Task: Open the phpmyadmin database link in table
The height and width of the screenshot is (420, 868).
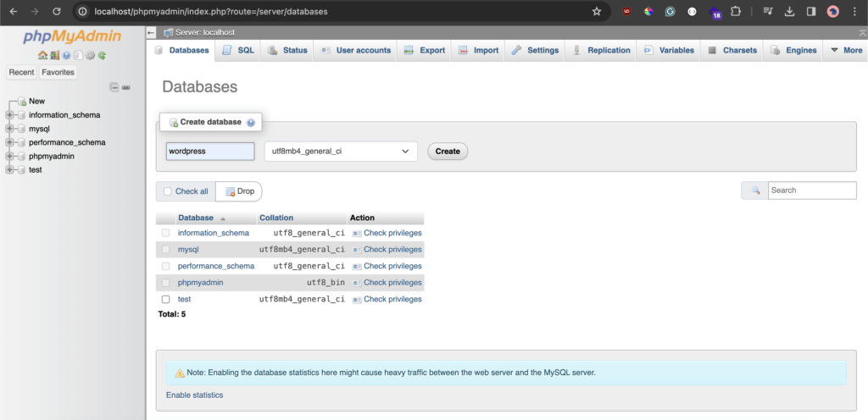Action: 200,282
